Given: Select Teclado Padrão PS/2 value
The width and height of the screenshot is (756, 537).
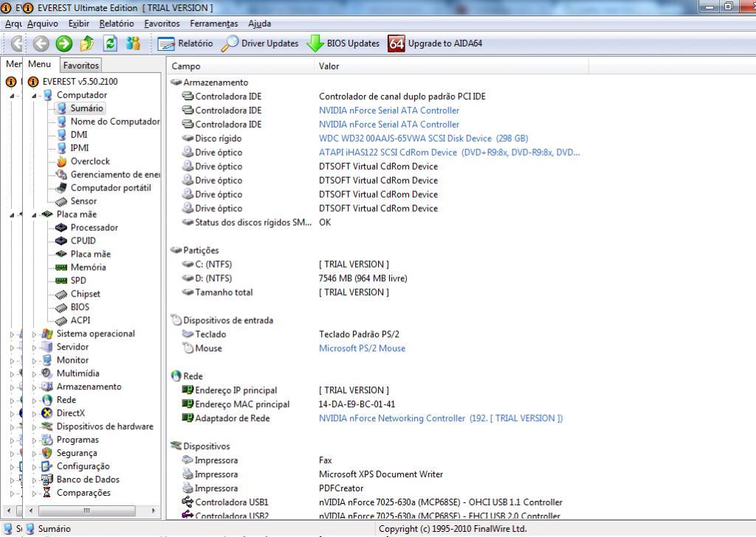Looking at the screenshot, I should [x=360, y=334].
